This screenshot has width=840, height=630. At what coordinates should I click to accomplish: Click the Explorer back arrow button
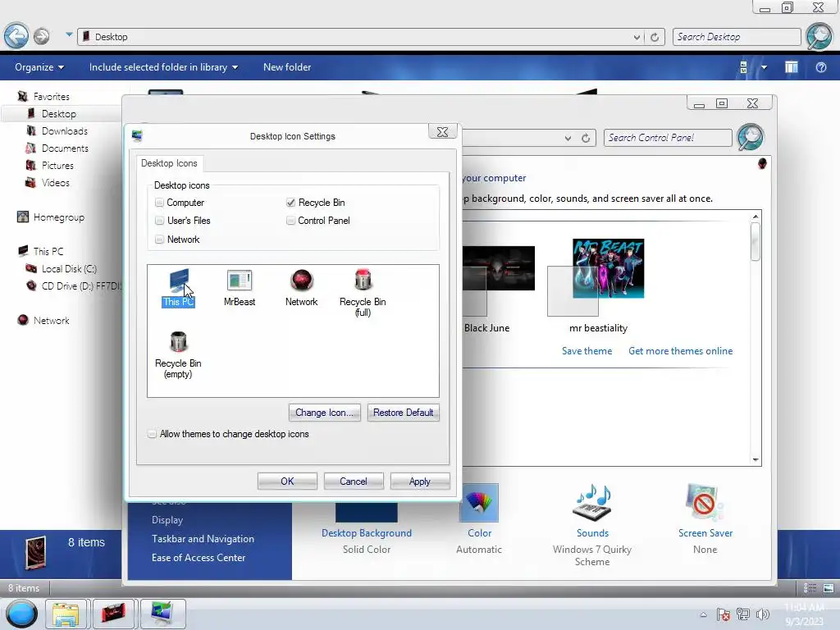point(16,36)
